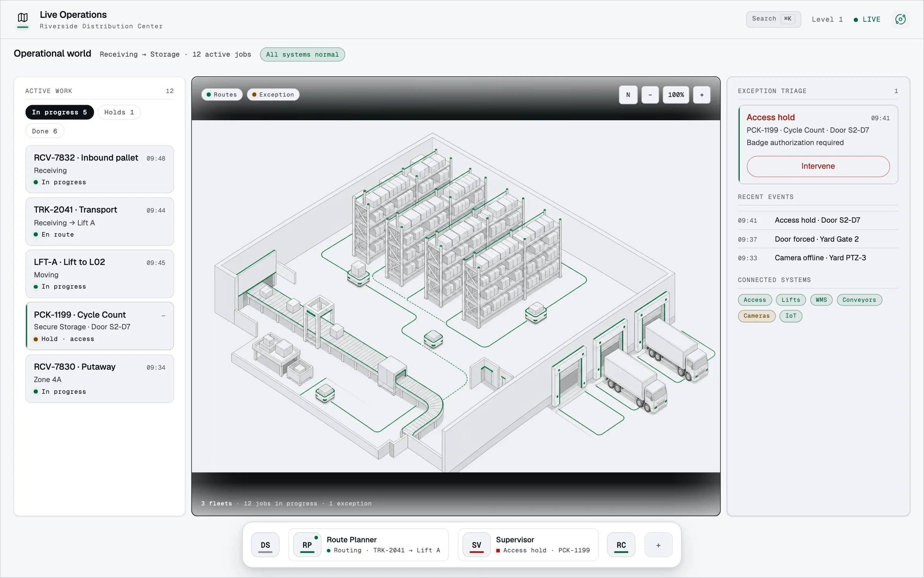This screenshot has height=578, width=924.
Task: Click the Access hold exception title
Action: coord(771,117)
